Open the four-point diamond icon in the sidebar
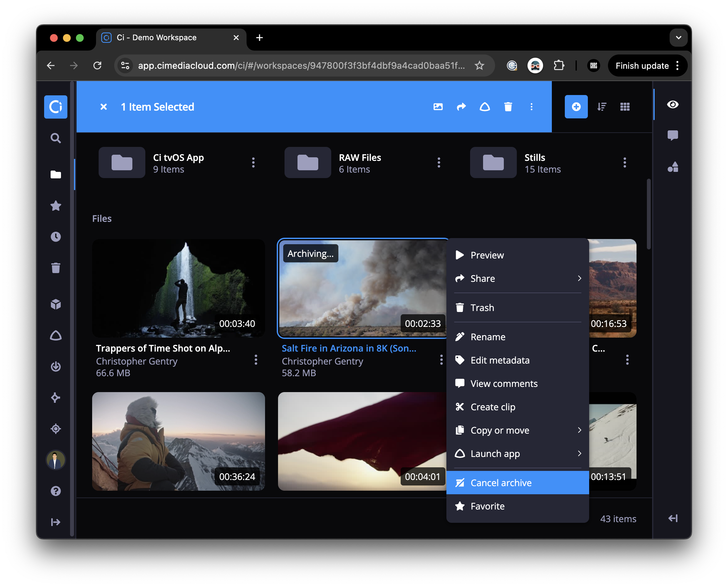Image resolution: width=728 pixels, height=587 pixels. click(55, 398)
